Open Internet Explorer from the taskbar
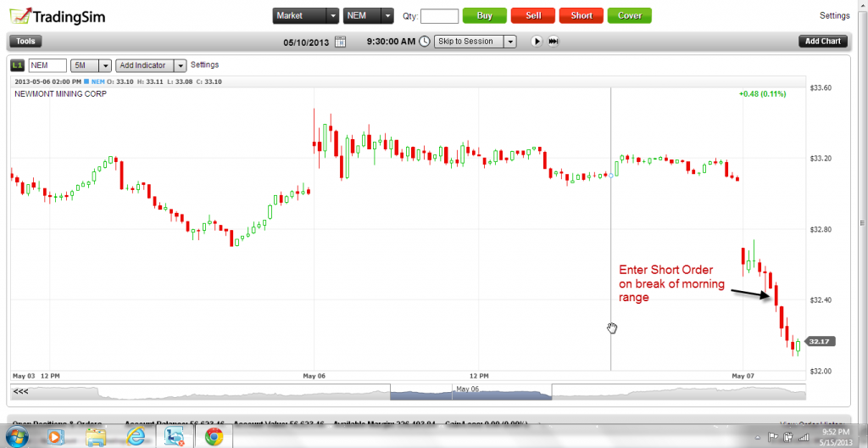This screenshot has height=448, width=868. coord(135,437)
